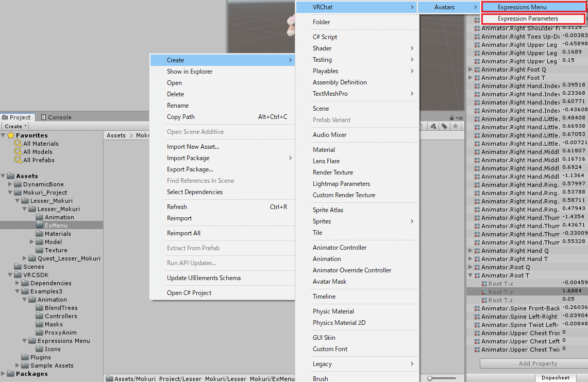Open the Create dropdown in Project panel
This screenshot has height=382, width=588.
point(15,126)
